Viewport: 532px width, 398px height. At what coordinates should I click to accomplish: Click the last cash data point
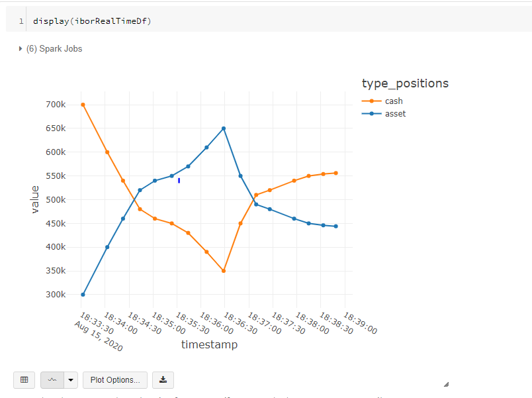click(x=336, y=174)
